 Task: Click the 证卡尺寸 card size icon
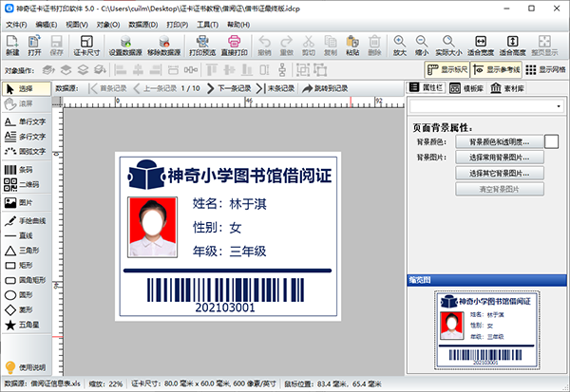pyautogui.click(x=86, y=45)
